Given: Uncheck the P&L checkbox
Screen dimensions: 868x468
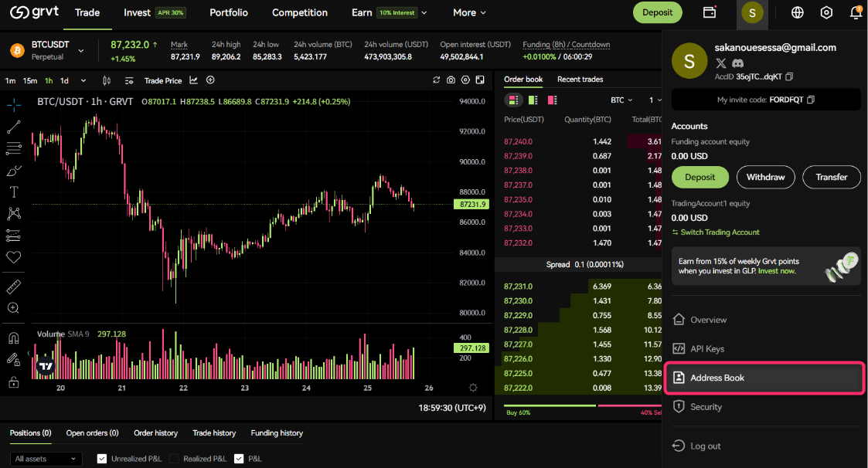Looking at the screenshot, I should point(239,459).
